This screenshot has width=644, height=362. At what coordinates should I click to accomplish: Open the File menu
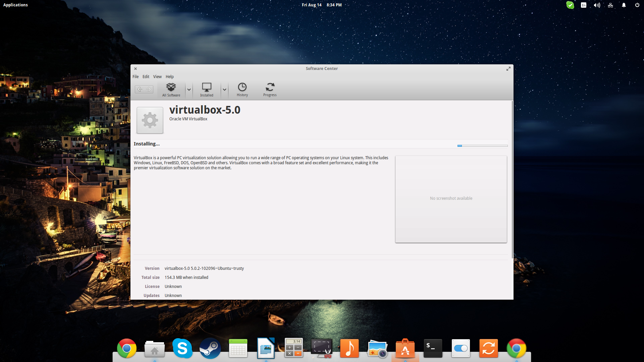click(x=136, y=76)
